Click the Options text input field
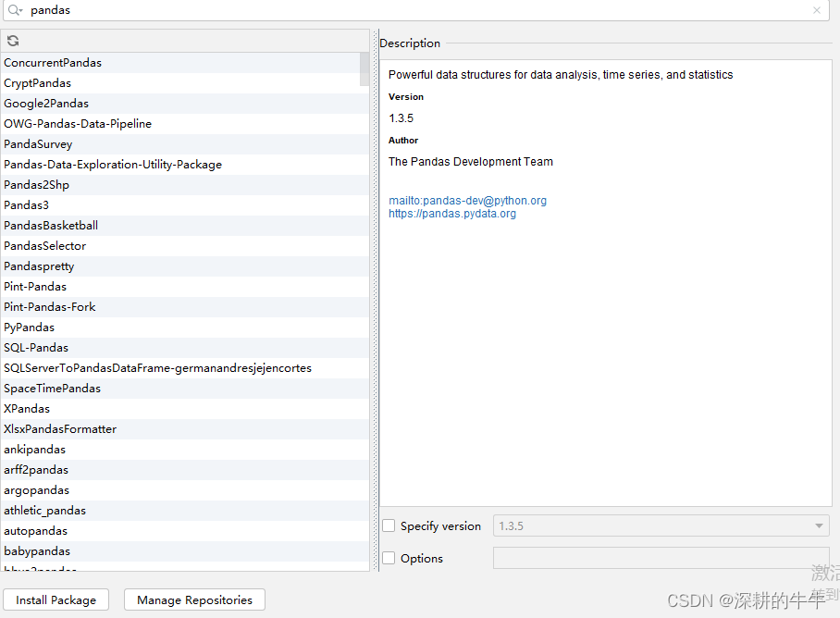This screenshot has width=840, height=618. pos(661,558)
